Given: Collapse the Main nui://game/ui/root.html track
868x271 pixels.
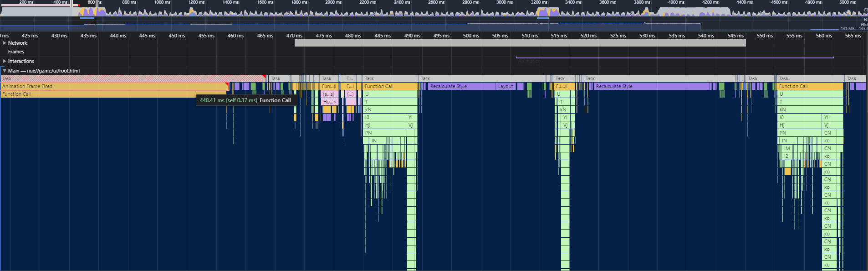Looking at the screenshot, I should click(x=5, y=71).
